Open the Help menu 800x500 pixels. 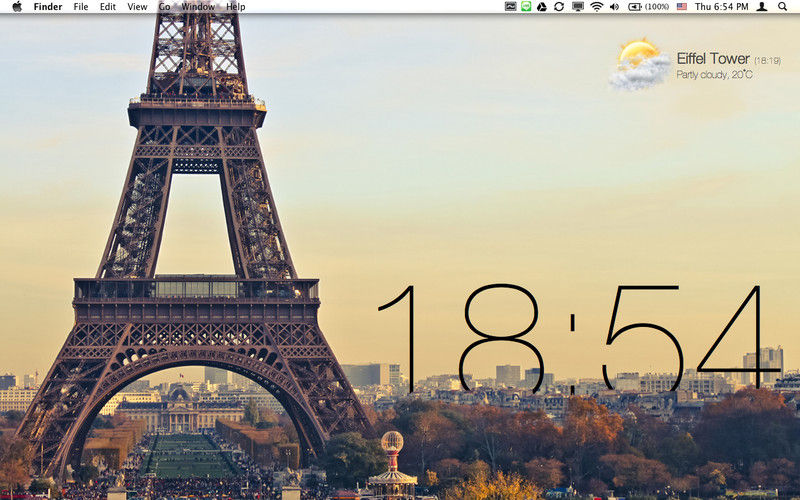(x=235, y=7)
